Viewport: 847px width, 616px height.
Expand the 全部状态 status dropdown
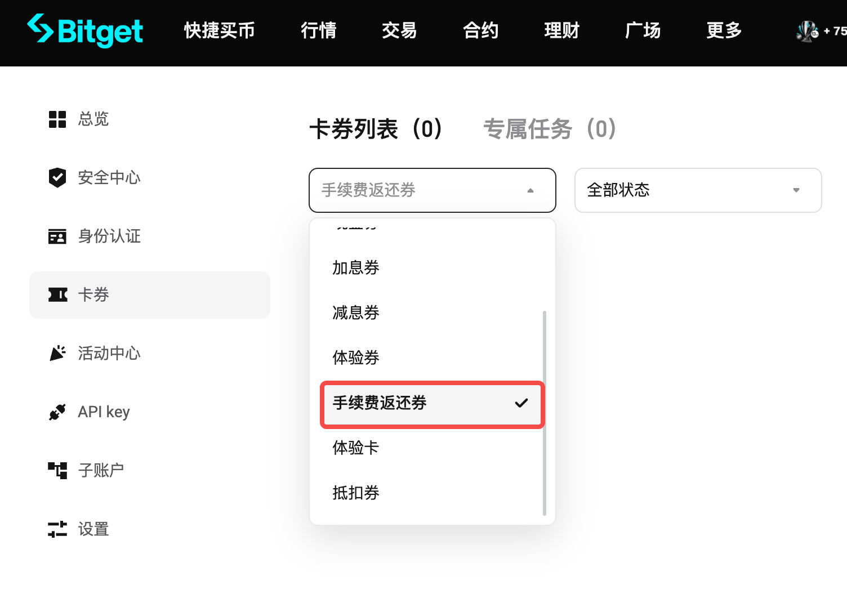(x=697, y=190)
